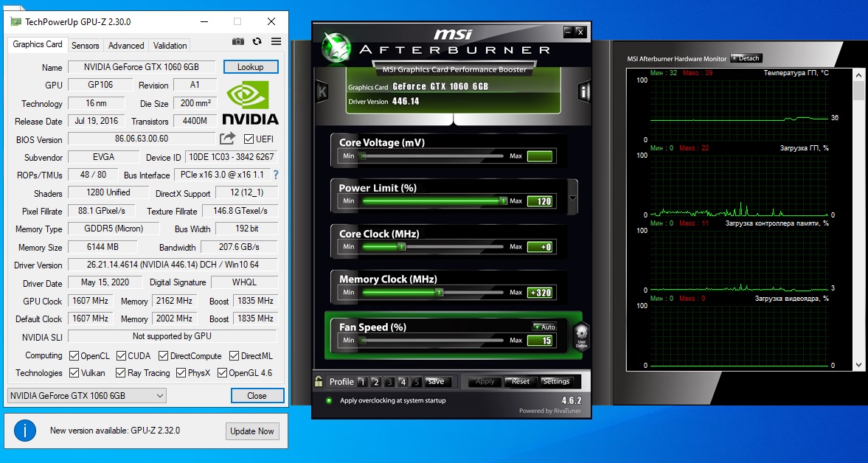Click the Core Clock slider handle
This screenshot has height=463, width=868.
(402, 247)
